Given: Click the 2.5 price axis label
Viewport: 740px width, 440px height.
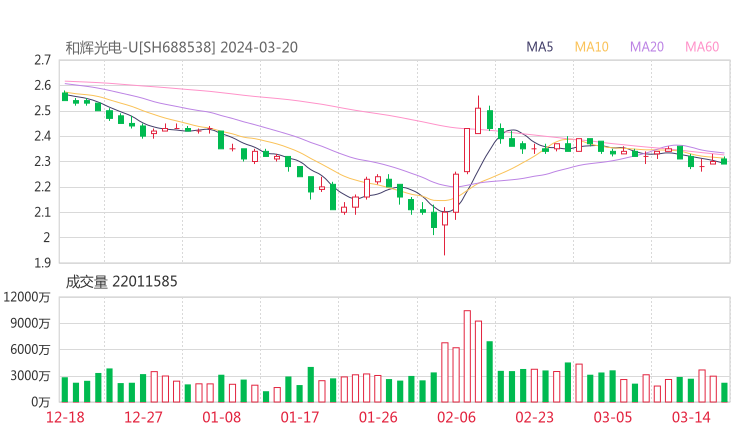Looking at the screenshot, I should click(x=42, y=111).
